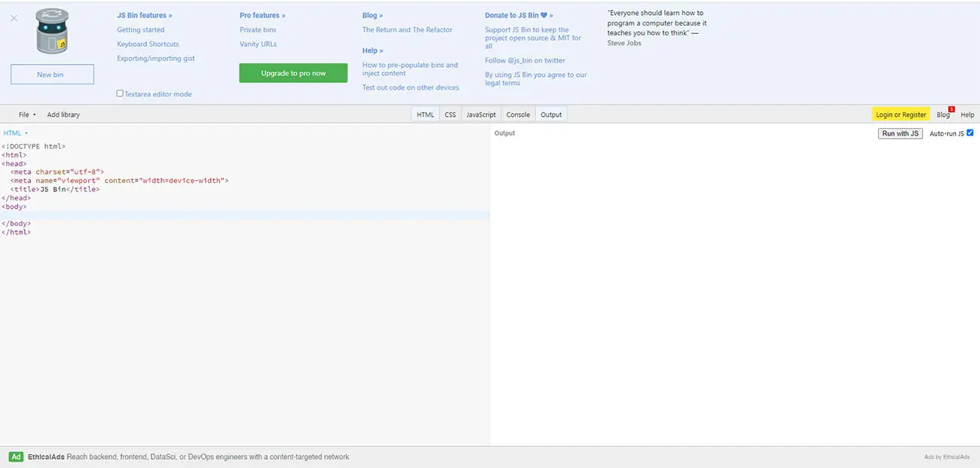Click the JS Bin robot logo
Screen dimensions: 980x468
[52, 32]
